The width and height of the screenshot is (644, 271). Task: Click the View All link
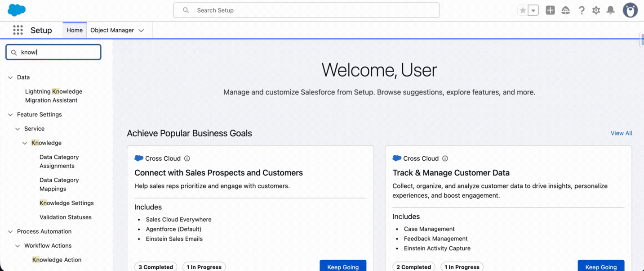point(621,133)
